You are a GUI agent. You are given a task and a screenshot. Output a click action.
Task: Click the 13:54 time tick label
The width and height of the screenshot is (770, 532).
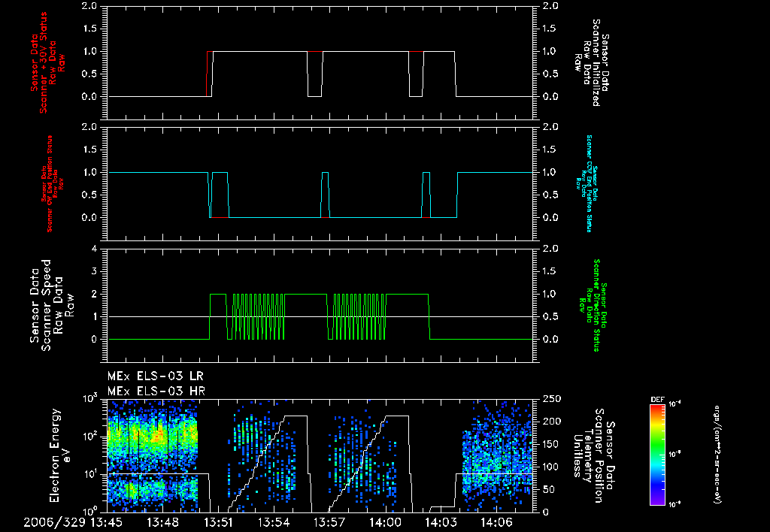(274, 523)
